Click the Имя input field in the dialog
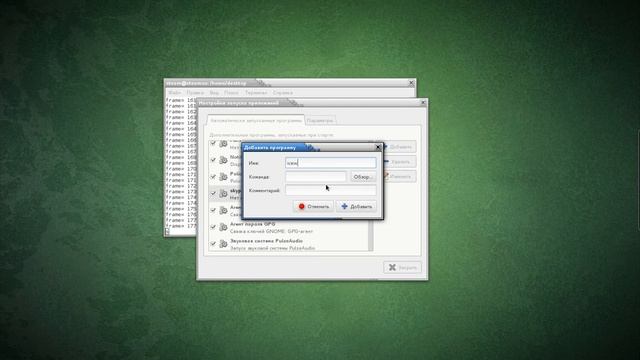 click(331, 163)
